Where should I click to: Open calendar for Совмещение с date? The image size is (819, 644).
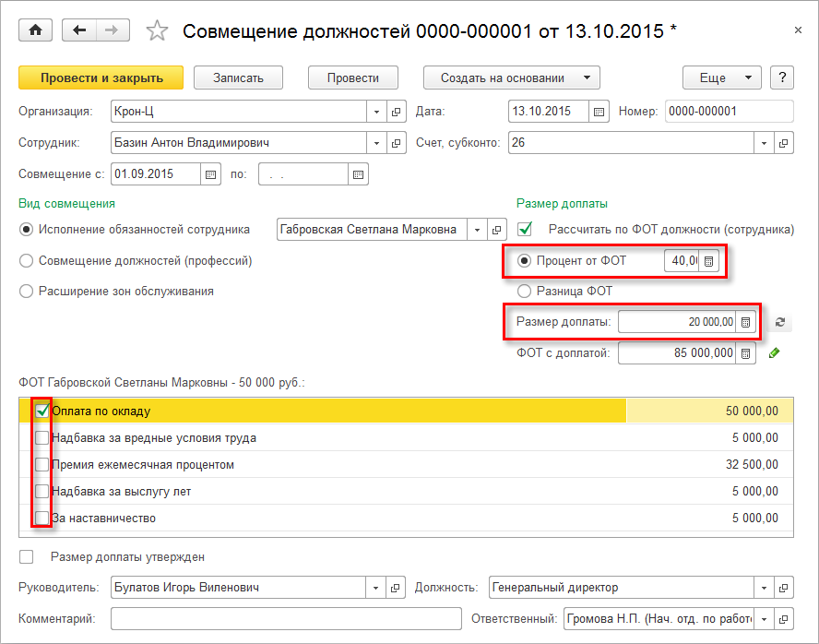(210, 173)
